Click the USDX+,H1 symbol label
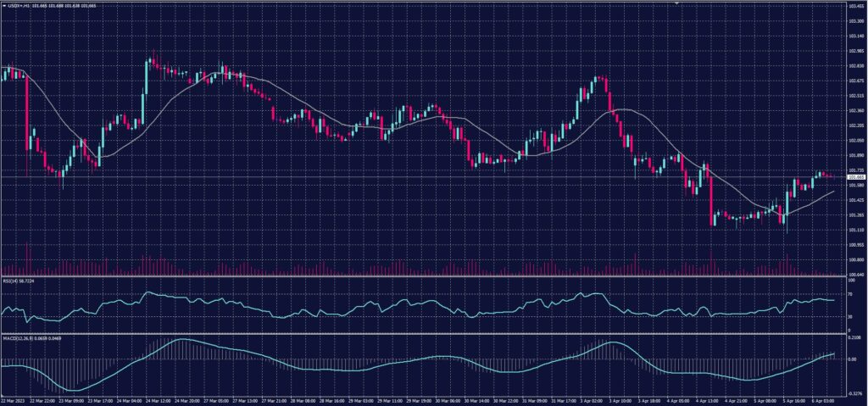Image resolution: width=868 pixels, height=406 pixels. (x=20, y=5)
